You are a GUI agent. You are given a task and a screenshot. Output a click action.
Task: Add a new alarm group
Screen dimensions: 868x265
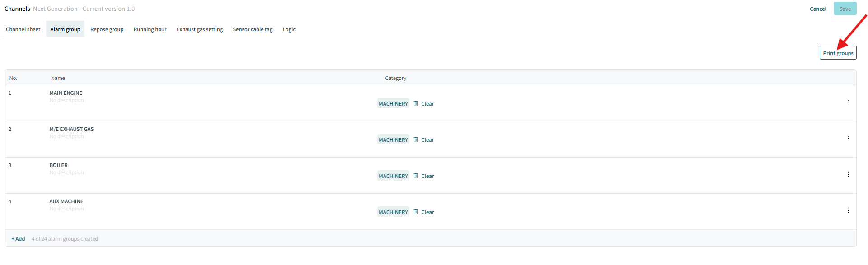[x=18, y=239]
